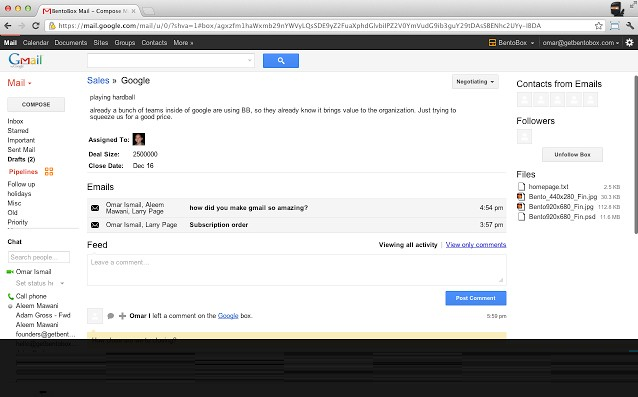Image resolution: width=638 pixels, height=397 pixels.
Task: Bookmark the page with the star icon
Action: (599, 26)
